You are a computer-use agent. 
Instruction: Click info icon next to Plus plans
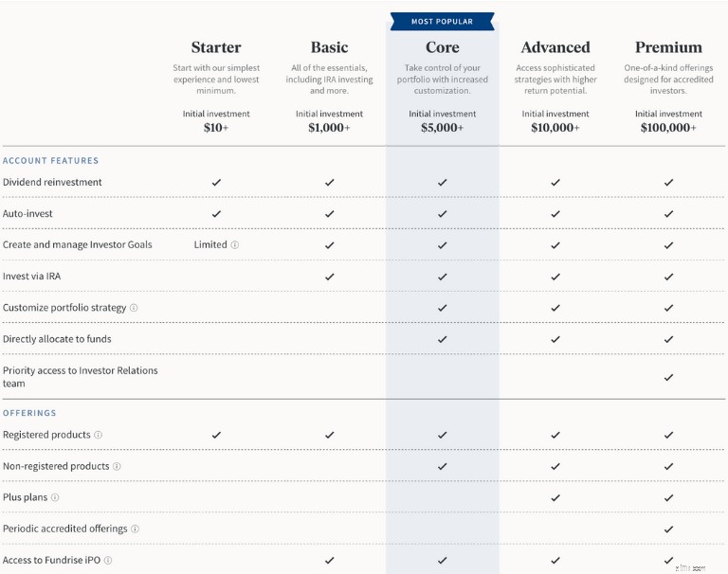click(55, 497)
